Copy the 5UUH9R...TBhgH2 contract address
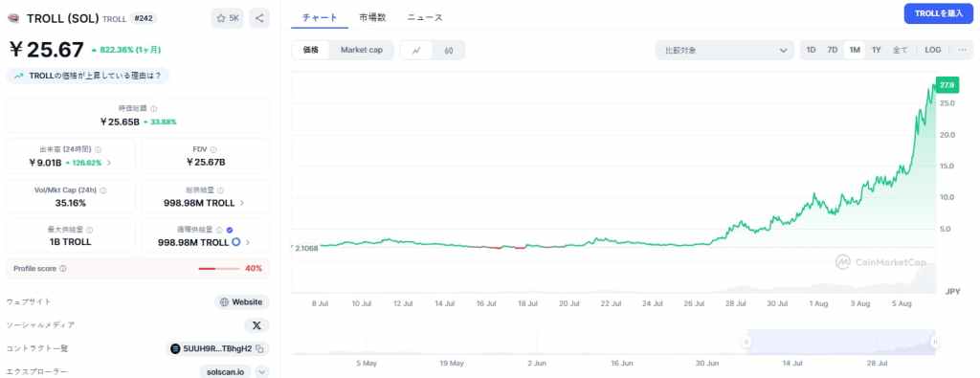Viewport: 980px width, 378px height. pyautogui.click(x=260, y=348)
